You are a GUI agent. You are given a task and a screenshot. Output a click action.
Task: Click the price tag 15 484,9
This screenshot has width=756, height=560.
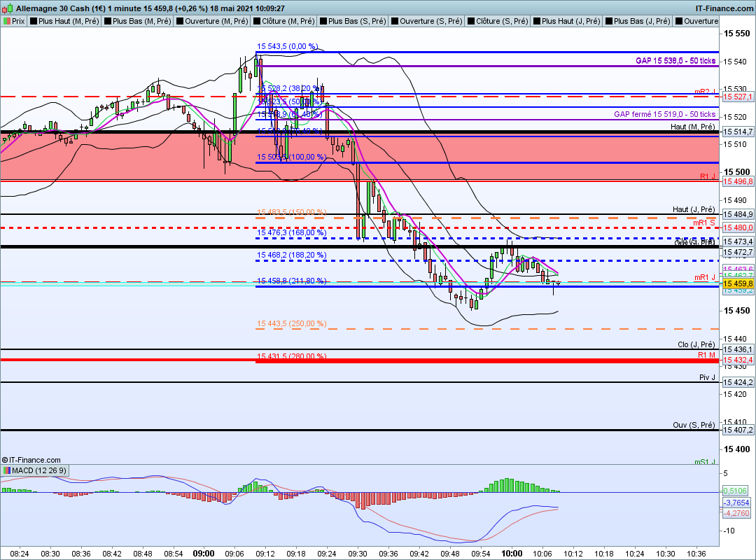(x=738, y=214)
